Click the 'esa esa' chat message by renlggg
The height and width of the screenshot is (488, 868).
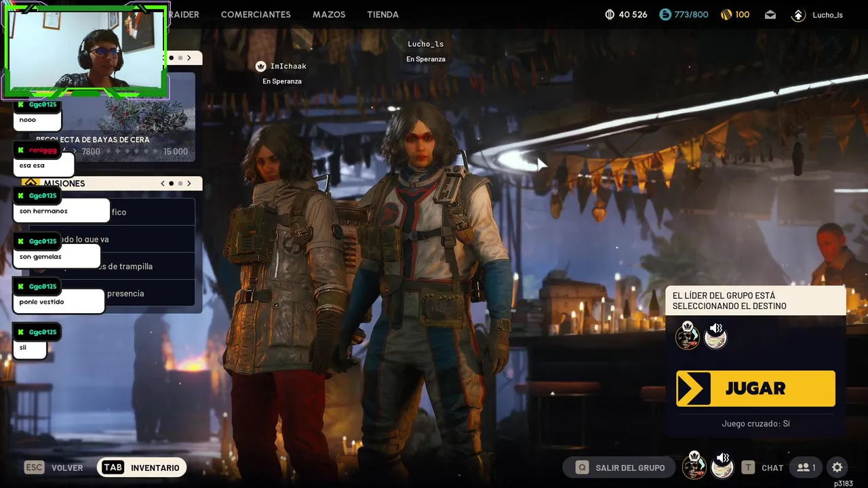click(x=43, y=165)
